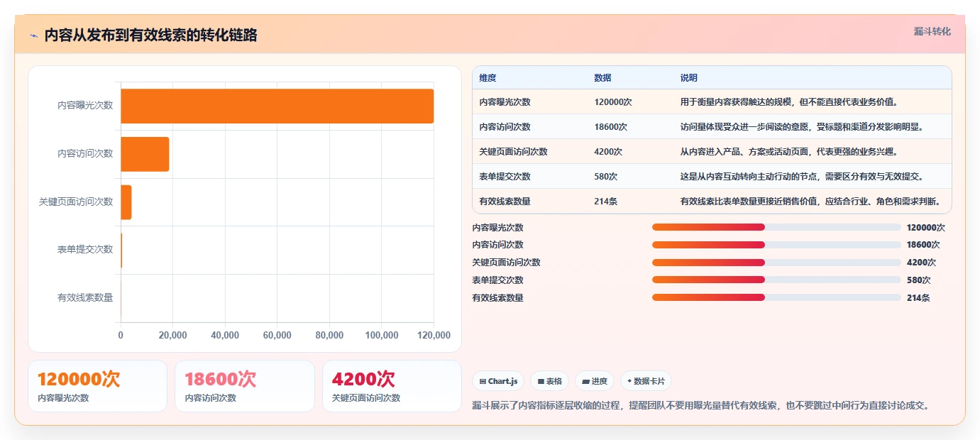Viewport: 980px width, 440px height.
Task: Click x-axis tick 100,000
Action: pyautogui.click(x=381, y=336)
